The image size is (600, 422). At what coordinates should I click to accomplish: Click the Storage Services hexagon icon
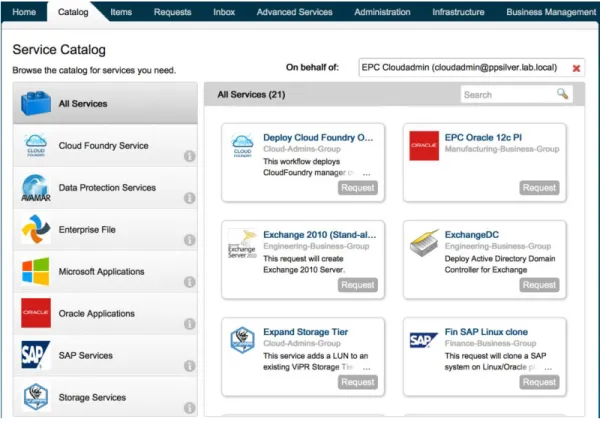[x=36, y=397]
